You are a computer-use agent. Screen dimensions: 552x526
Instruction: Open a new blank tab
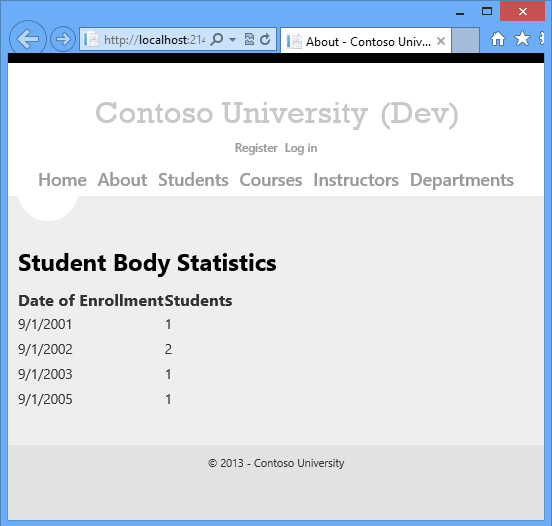465,40
